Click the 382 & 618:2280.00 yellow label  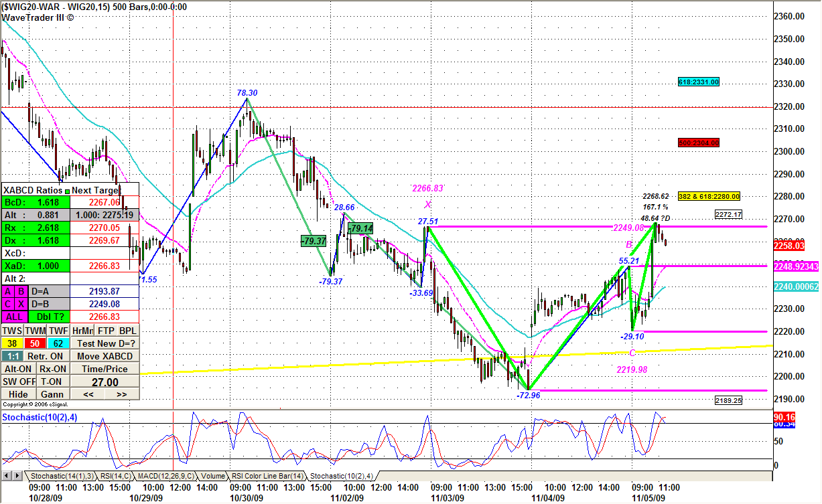709,196
